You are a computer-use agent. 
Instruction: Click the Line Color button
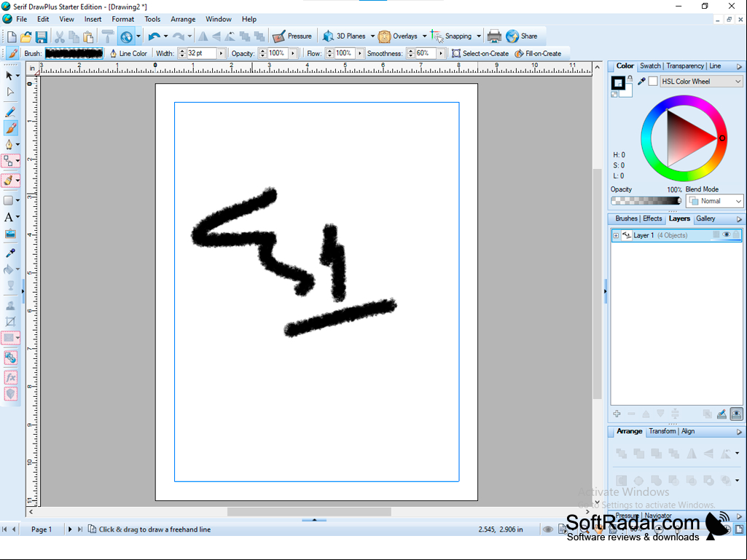coord(128,53)
